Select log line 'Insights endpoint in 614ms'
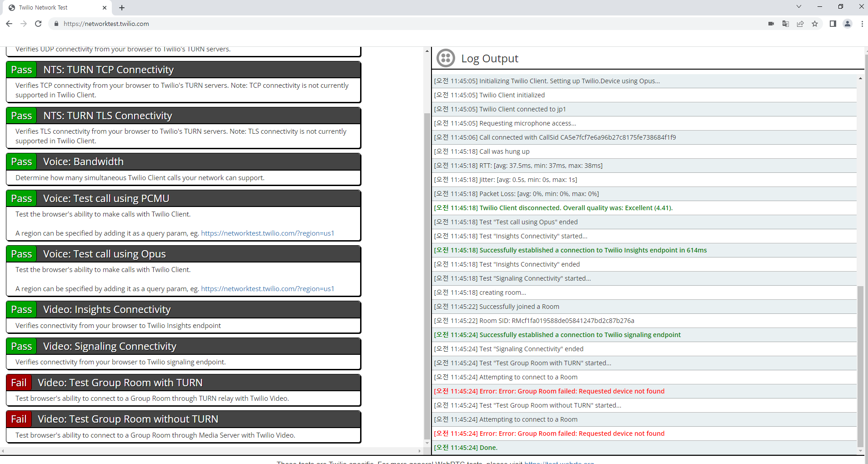The image size is (868, 464). 645,250
